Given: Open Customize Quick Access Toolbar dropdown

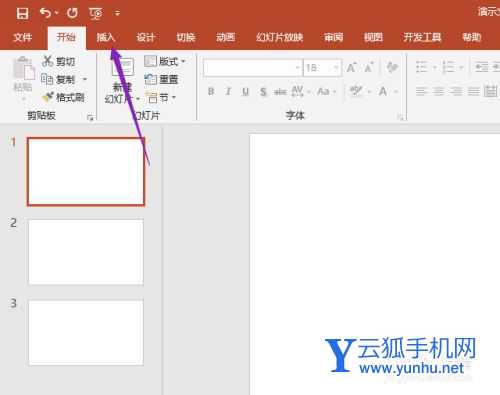Looking at the screenshot, I should tap(117, 13).
